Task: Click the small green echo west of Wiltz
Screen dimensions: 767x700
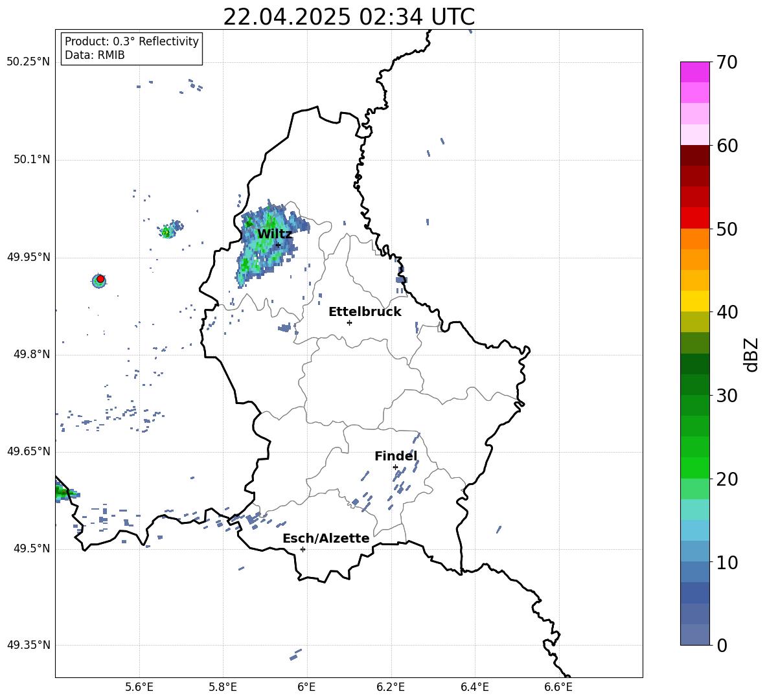Action: pyautogui.click(x=169, y=231)
